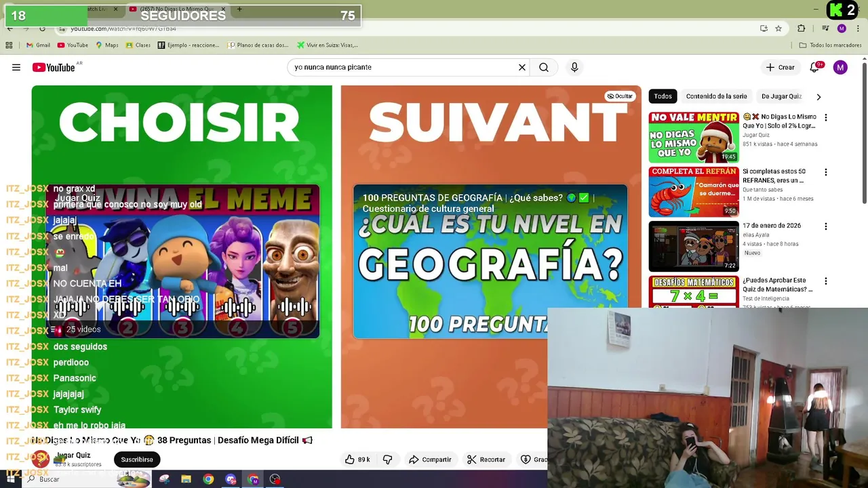Open the Clases bookmark

point(138,45)
